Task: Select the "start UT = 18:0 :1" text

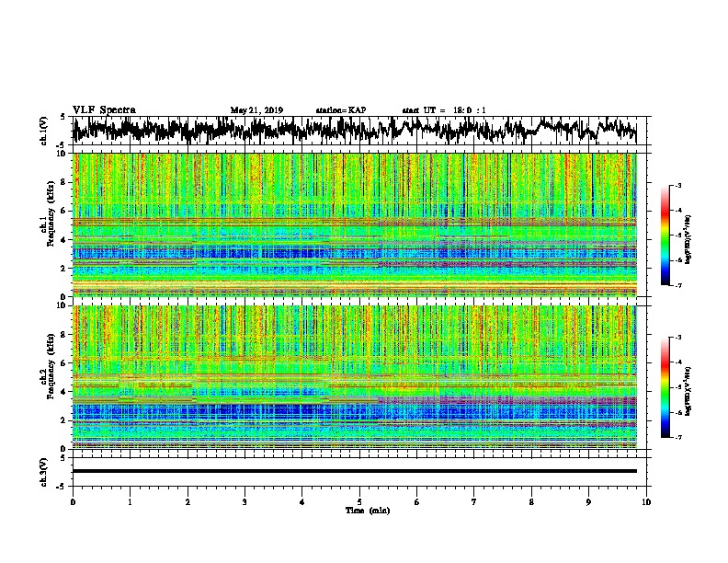Action: click(x=444, y=110)
